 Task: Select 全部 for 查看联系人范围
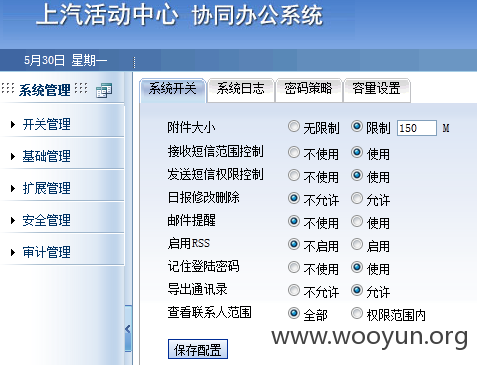click(294, 313)
